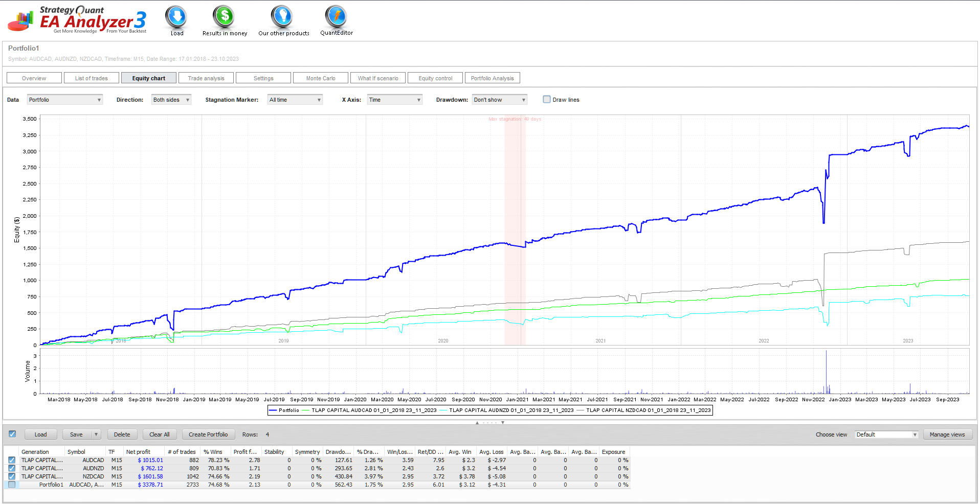Collapse panel using the splitter down arrow
This screenshot has height=504, width=980.
(x=503, y=423)
